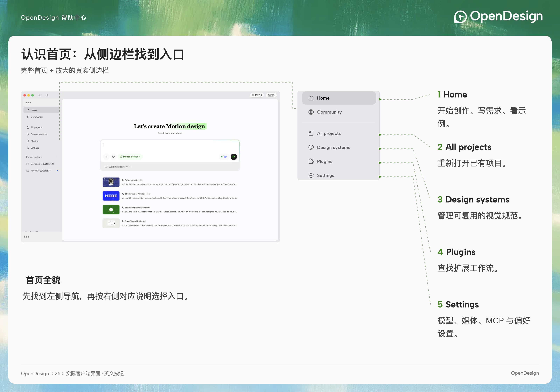Click the palette icon in the prompt box
Viewport: 560px width, 392px height.
click(x=113, y=157)
